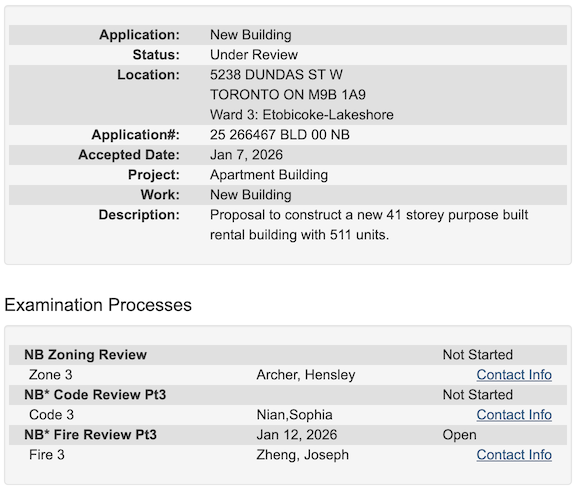Viewport: 573px width, 490px height.
Task: Click the NB Zoning Review row heading
Action: [x=86, y=355]
